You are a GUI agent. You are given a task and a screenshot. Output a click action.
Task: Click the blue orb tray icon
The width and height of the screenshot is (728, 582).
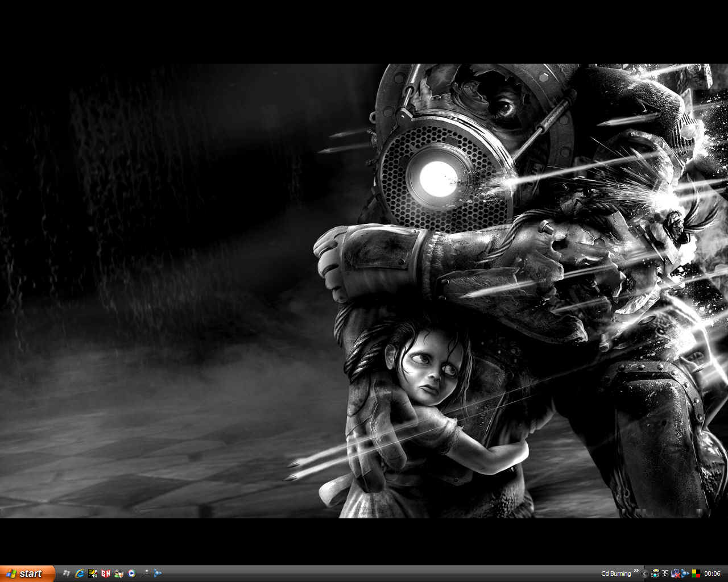point(685,573)
